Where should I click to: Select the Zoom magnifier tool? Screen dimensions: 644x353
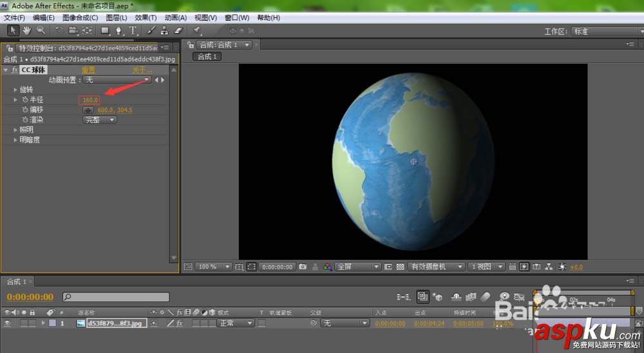click(41, 30)
